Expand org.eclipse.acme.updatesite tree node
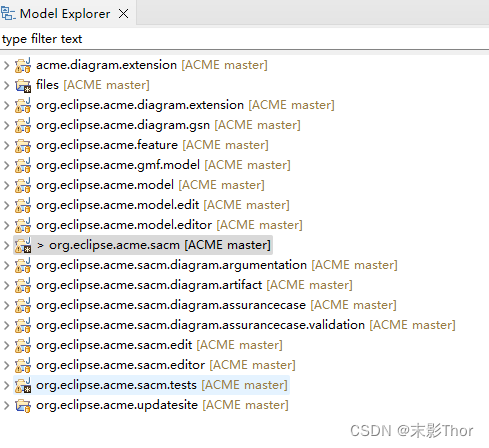 point(6,405)
